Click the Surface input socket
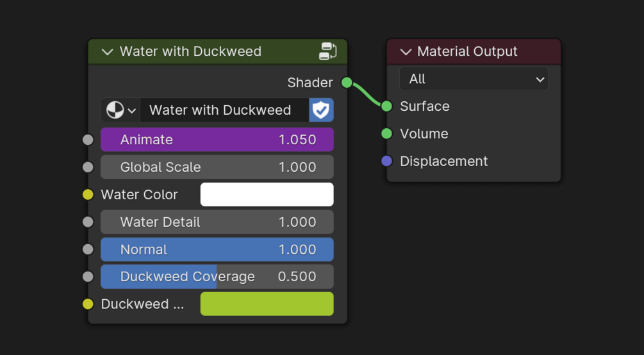This screenshot has height=355, width=644. [386, 106]
